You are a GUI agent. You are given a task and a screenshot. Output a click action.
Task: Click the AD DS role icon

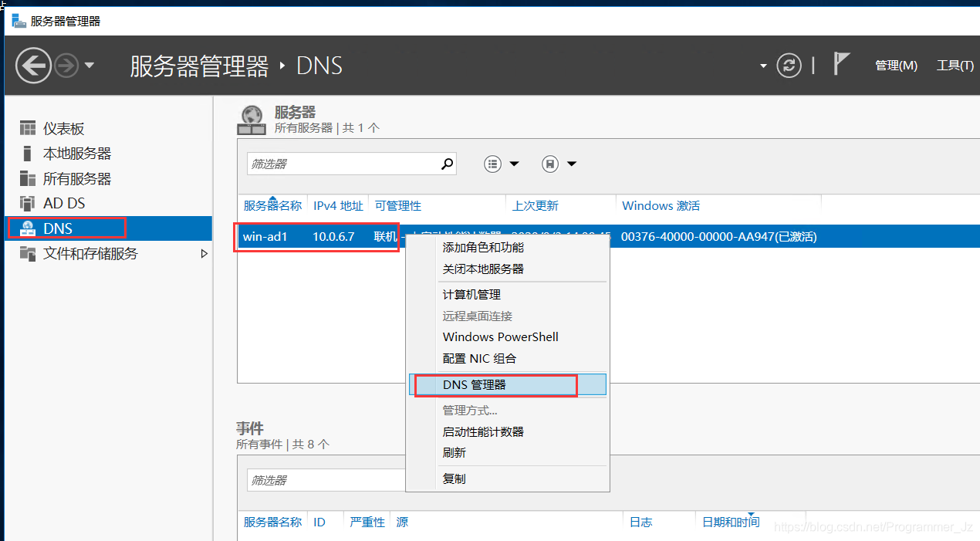click(x=28, y=203)
